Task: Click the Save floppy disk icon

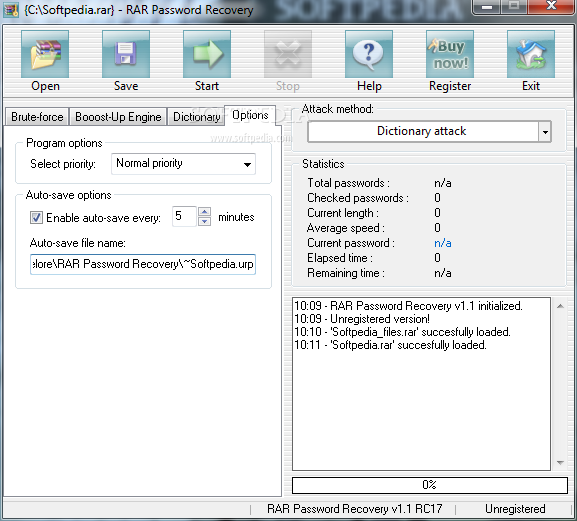Action: click(126, 54)
